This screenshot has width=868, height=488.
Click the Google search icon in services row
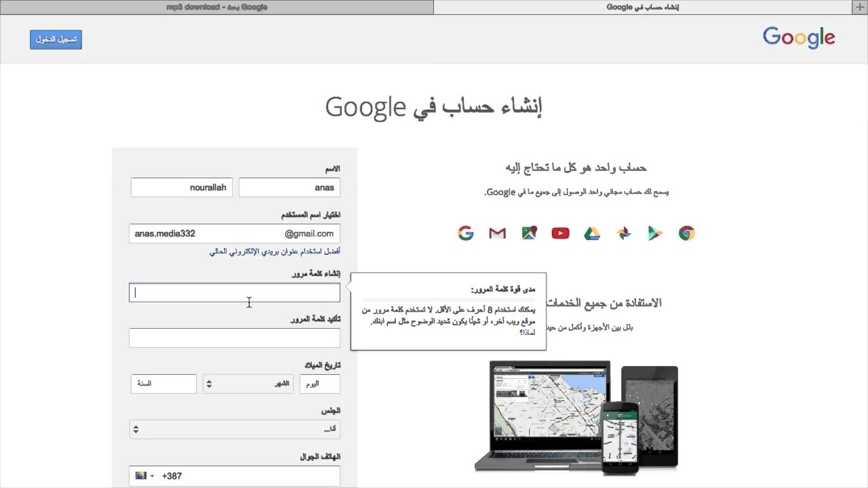coord(465,233)
